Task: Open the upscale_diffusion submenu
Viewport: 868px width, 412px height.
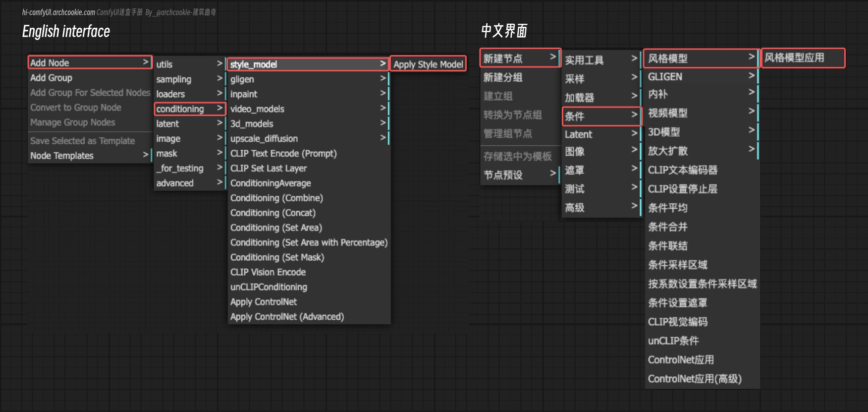Action: (308, 138)
